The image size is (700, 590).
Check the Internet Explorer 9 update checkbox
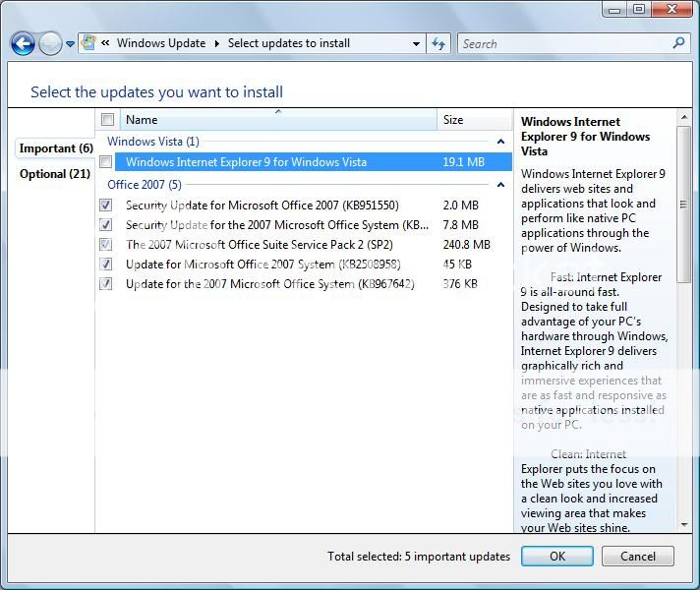tap(106, 162)
